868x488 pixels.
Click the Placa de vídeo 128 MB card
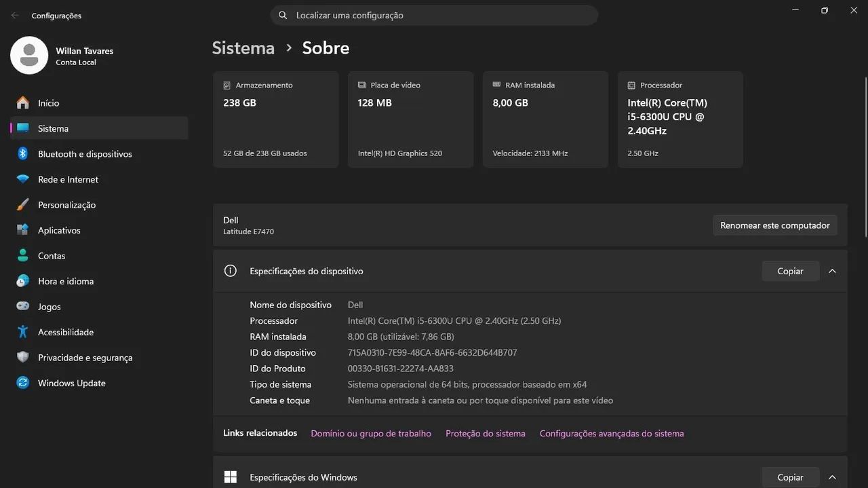(x=411, y=119)
